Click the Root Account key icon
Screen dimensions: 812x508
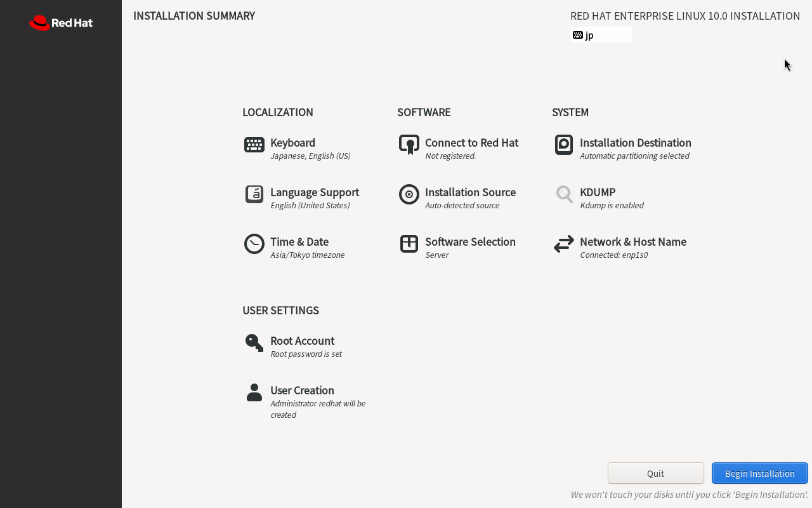point(254,343)
